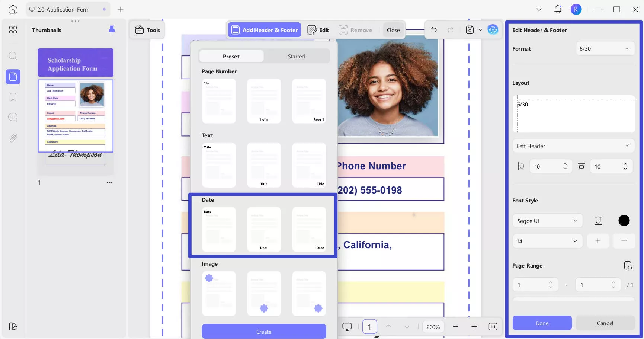Image resolution: width=644 pixels, height=339 pixels.
Task: Click the fit-to-actual-size 1:1 icon
Action: click(x=493, y=327)
